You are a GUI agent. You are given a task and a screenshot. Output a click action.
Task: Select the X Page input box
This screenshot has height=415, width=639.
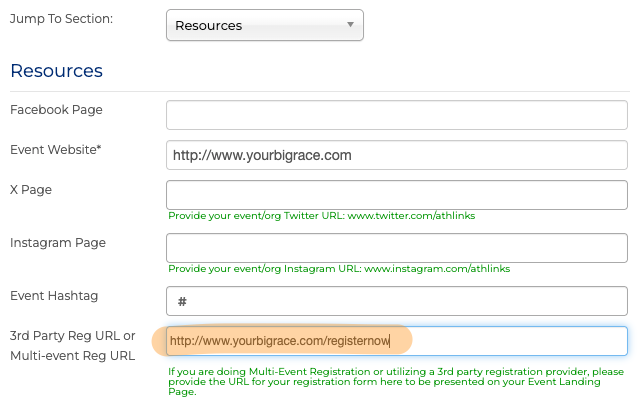point(396,194)
